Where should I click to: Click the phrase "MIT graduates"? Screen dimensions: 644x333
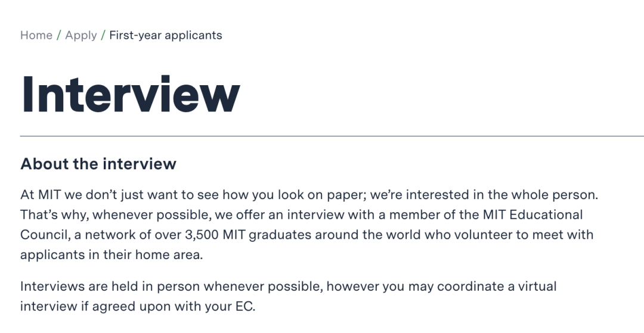click(x=261, y=235)
